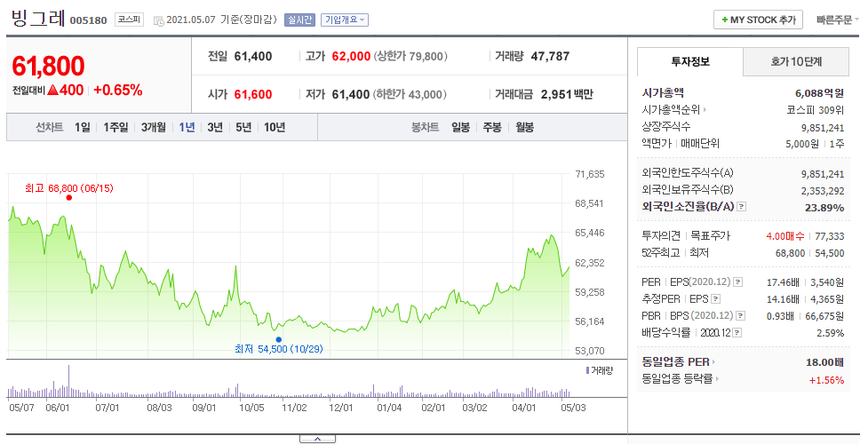Click the green plus on MY STOCK 추가
Viewport: 868px width, 444px height.
[724, 20]
